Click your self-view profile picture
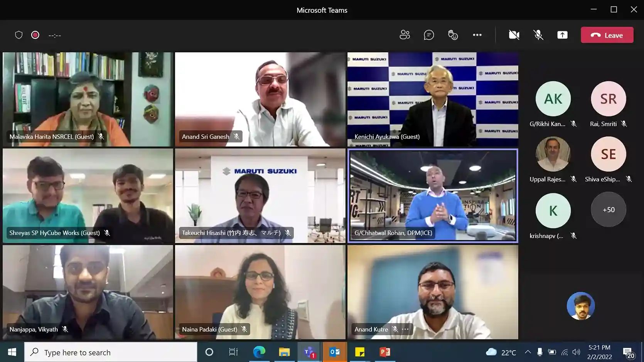The width and height of the screenshot is (644, 362). 580,306
